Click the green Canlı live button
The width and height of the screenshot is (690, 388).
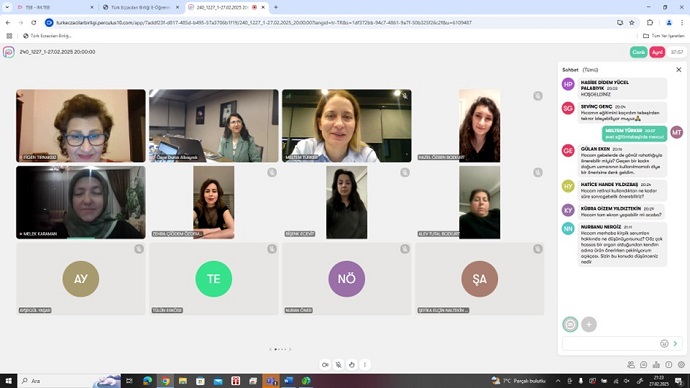pyautogui.click(x=639, y=52)
